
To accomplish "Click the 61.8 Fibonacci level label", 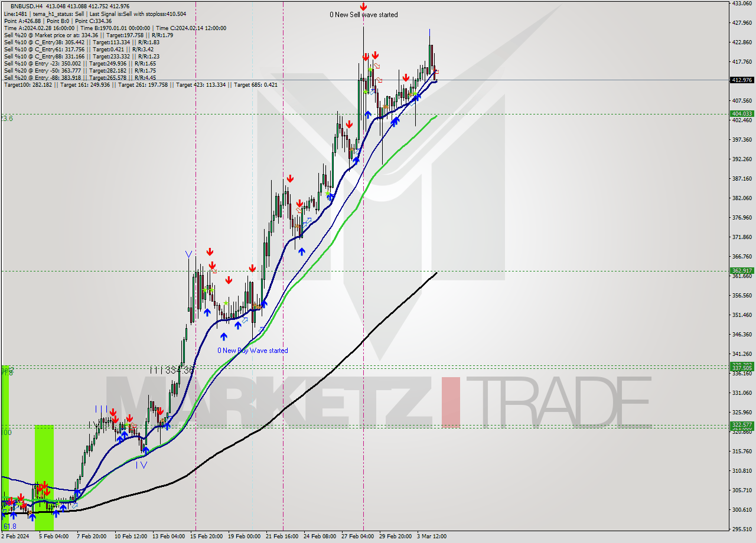I will click(x=9, y=526).
